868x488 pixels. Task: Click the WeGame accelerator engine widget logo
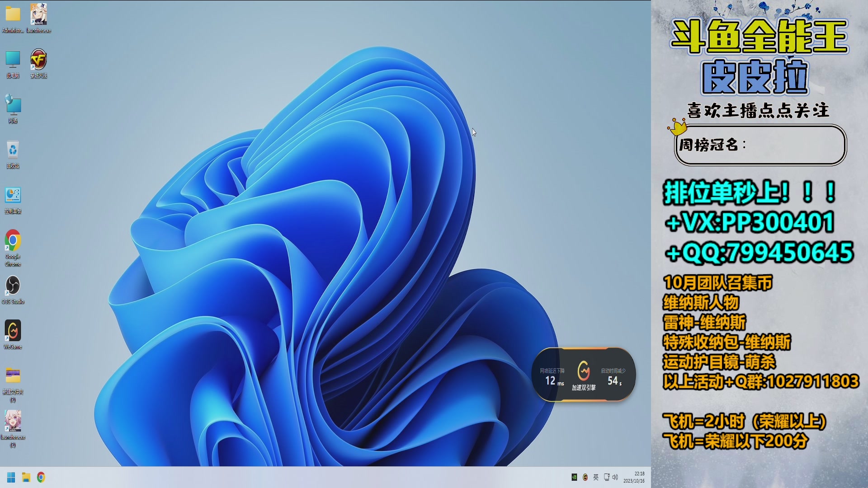(583, 371)
